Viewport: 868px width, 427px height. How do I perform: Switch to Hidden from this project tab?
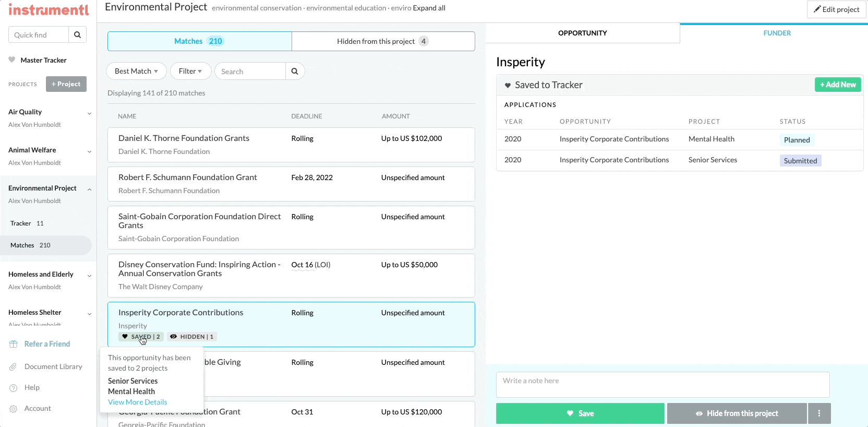[x=383, y=41]
